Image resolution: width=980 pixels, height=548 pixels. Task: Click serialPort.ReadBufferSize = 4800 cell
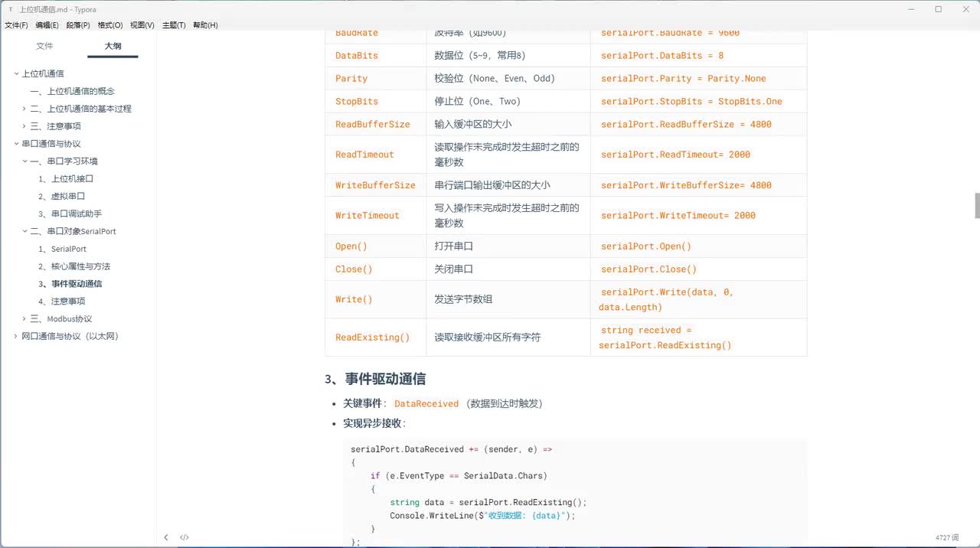pyautogui.click(x=698, y=124)
